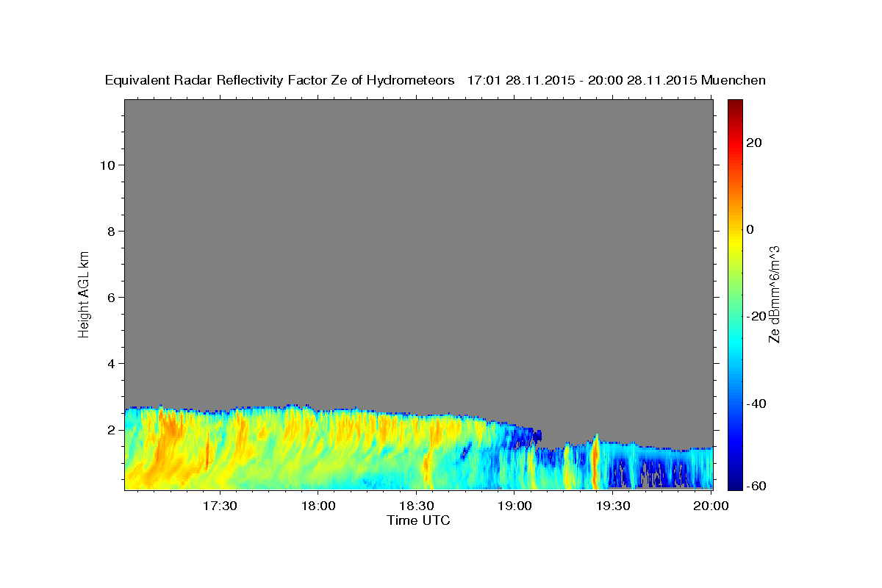Click the '17:30' time tick label
The width and height of the screenshot is (882, 588).
click(219, 506)
